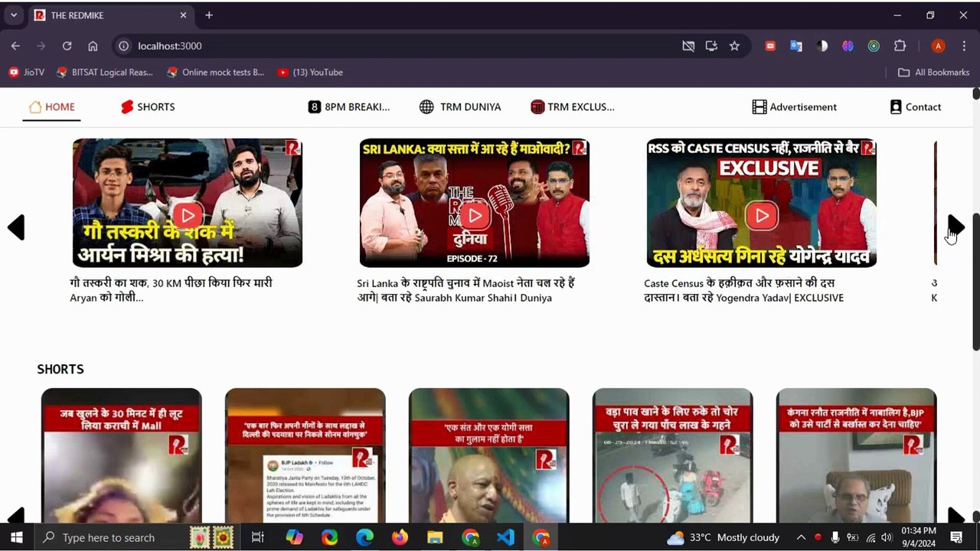Show hidden system tray icons
The width and height of the screenshot is (980, 551).
point(801,537)
